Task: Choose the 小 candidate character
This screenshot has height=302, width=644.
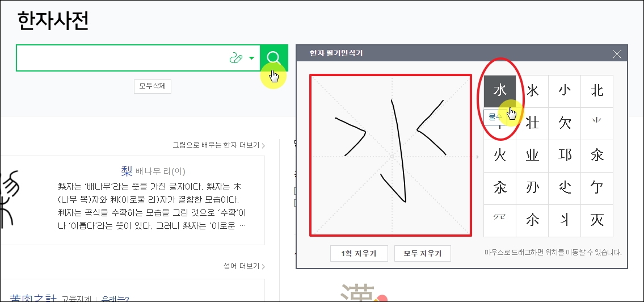Action: click(565, 91)
